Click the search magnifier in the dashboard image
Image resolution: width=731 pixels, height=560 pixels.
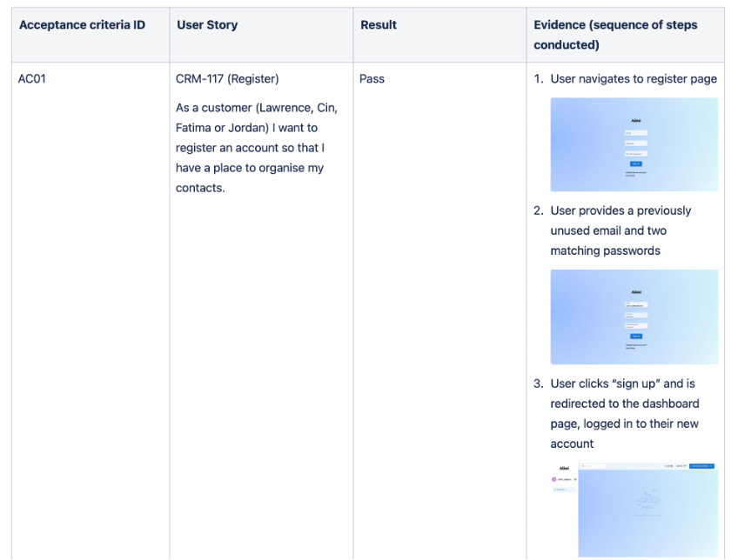(583, 466)
